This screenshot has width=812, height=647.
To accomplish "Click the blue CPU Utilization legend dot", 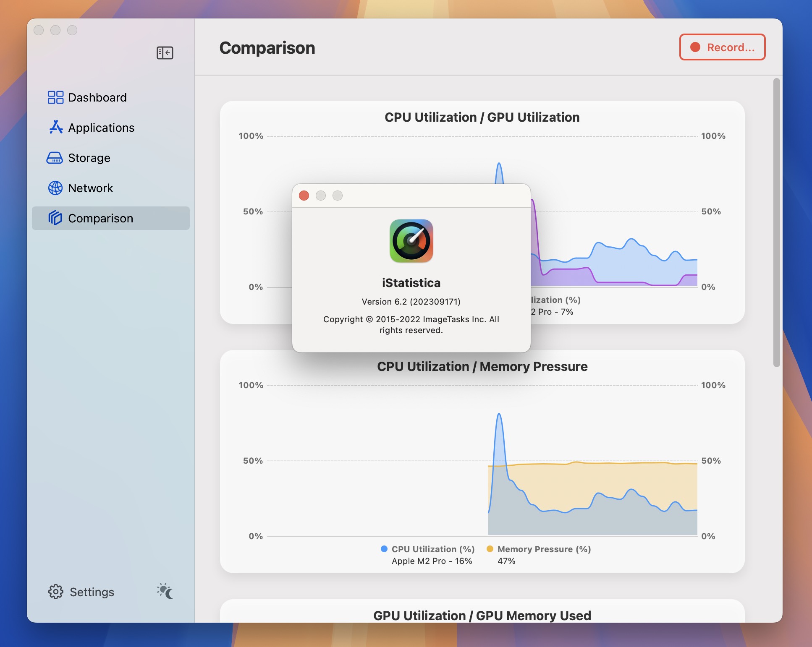I will pos(384,549).
